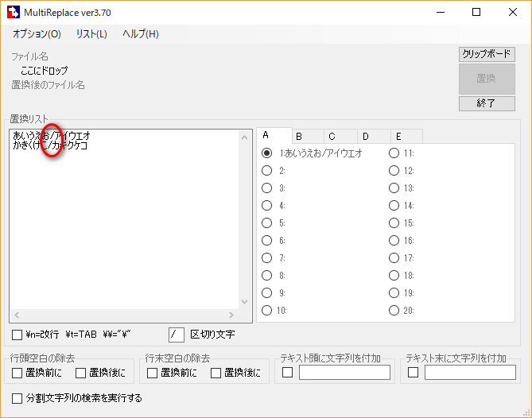Click the テキスト頭に文字列を付加 text field
Image resolution: width=532 pixels, height=418 pixels.
(344, 373)
